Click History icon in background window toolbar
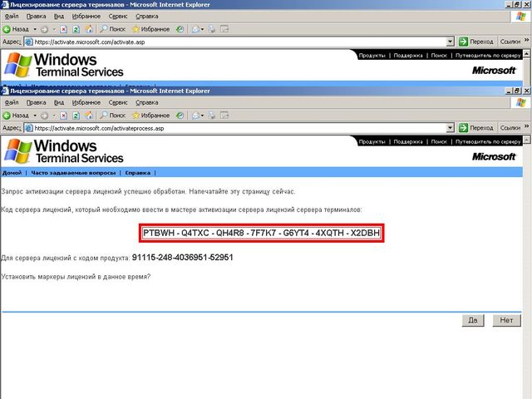 pos(180,29)
